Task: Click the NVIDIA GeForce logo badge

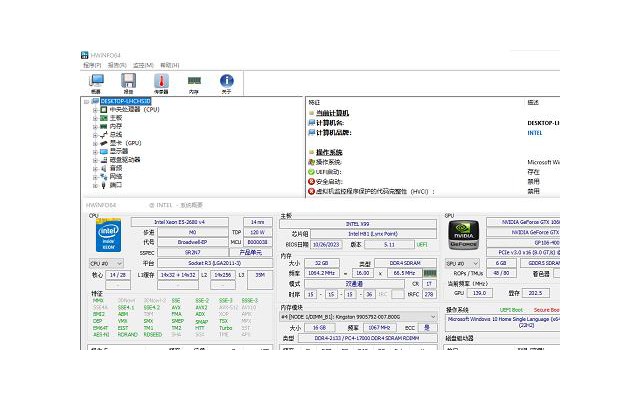Action: click(x=463, y=235)
